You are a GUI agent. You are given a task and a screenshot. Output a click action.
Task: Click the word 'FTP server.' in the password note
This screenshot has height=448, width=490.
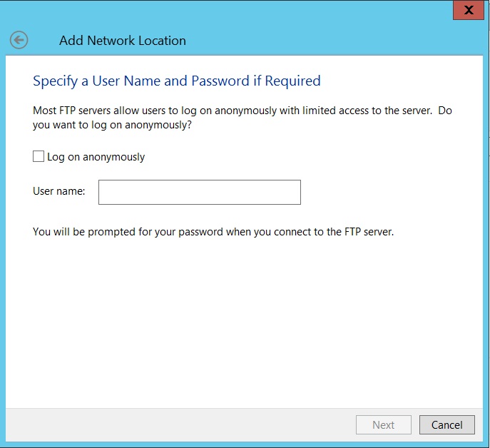click(369, 232)
